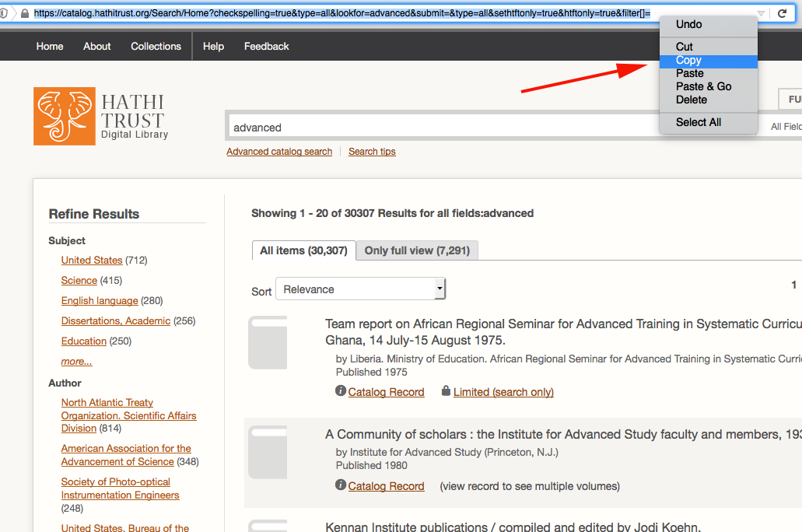Filter by subject Science
This screenshot has height=532, width=802.
[79, 280]
